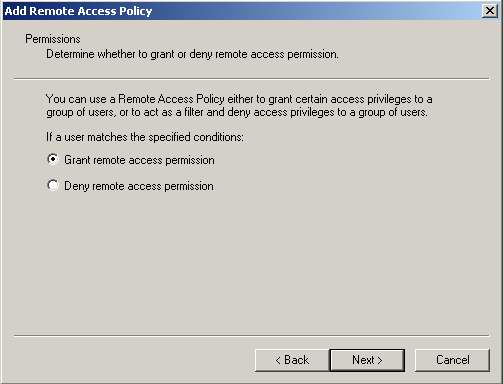Image resolution: width=503 pixels, height=384 pixels.
Task: Select the Grant remote access permission radio button
Action: point(53,159)
